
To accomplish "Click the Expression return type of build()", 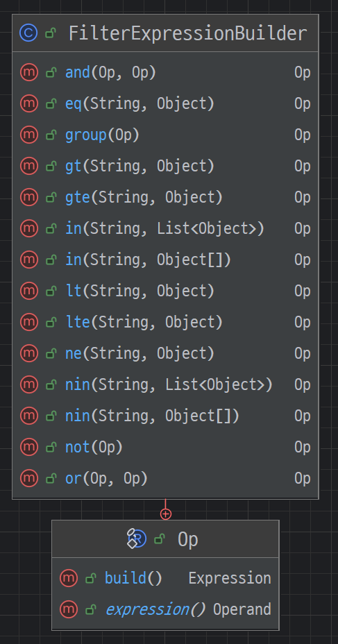I will (230, 578).
